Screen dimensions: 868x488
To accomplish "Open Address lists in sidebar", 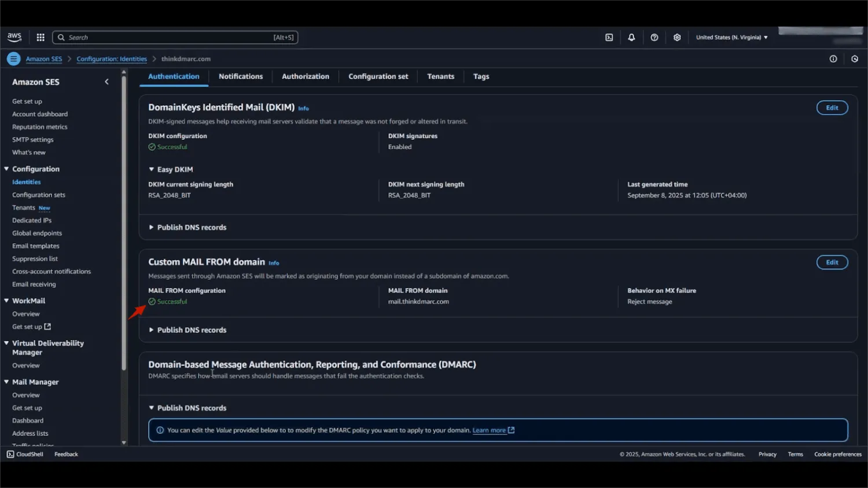I will 30,433.
